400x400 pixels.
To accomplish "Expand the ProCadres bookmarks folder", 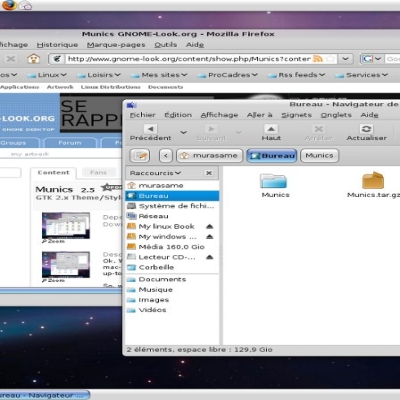I will click(228, 75).
